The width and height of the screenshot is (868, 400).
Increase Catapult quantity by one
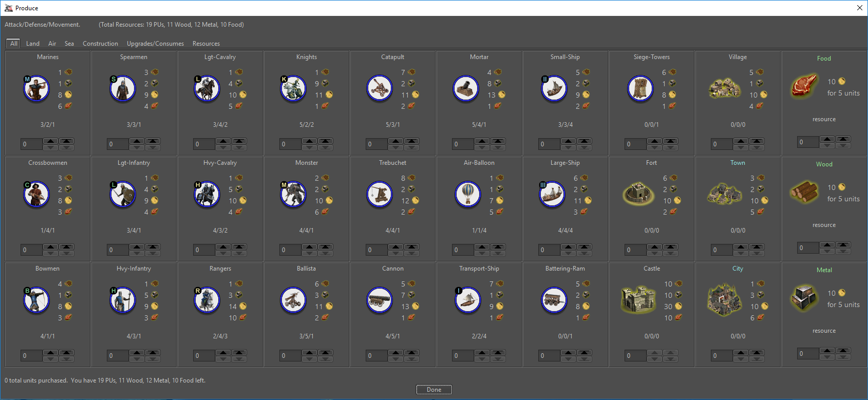[x=395, y=141]
